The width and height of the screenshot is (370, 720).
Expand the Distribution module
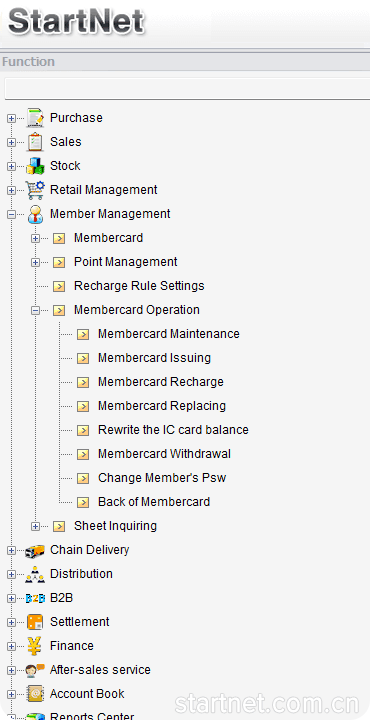pyautogui.click(x=11, y=574)
